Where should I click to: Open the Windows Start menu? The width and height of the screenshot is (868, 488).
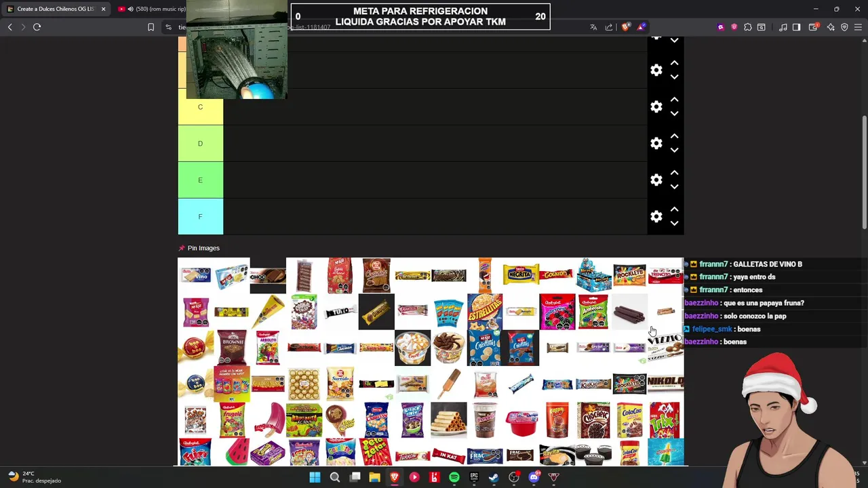pyautogui.click(x=315, y=477)
